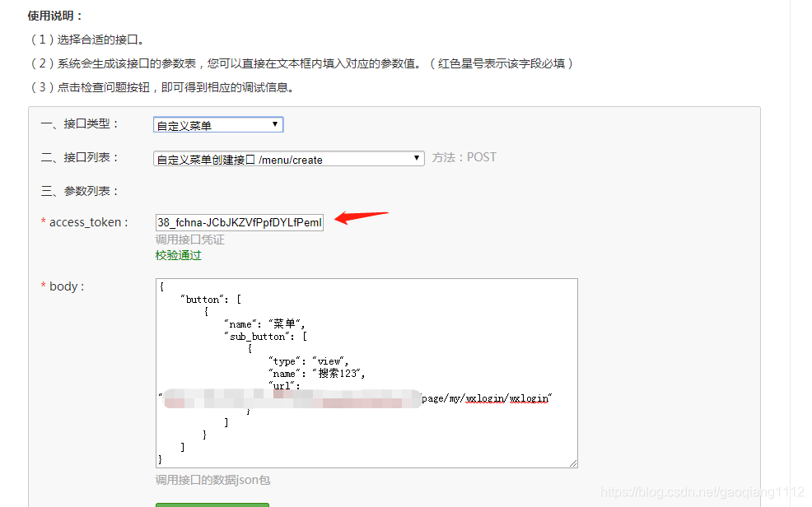Viewport: 812px width, 507px height.
Task: Click the green submit button below body
Action: tap(212, 505)
